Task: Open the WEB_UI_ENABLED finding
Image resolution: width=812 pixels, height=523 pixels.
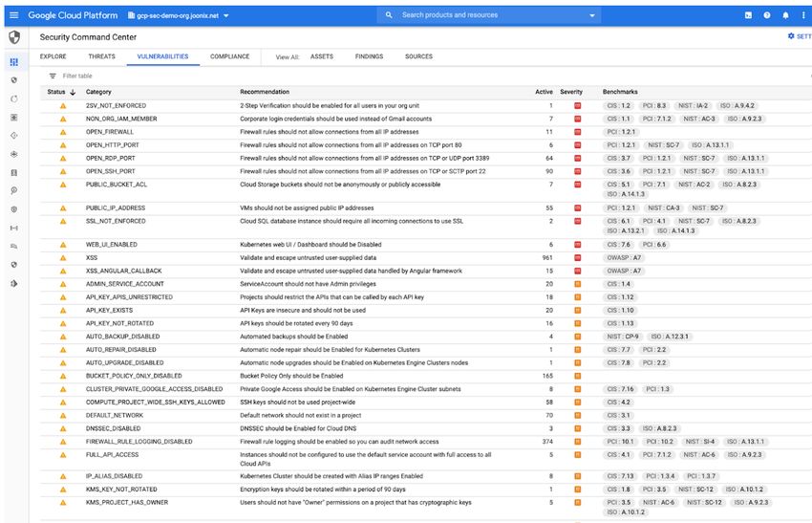Action: (x=113, y=245)
